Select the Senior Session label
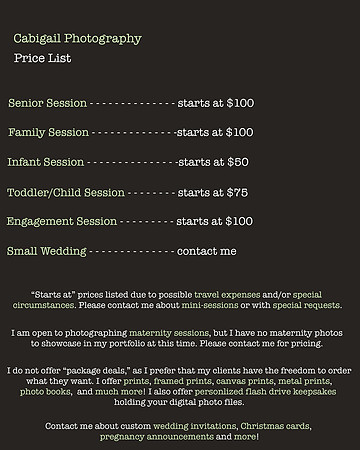The height and width of the screenshot is (450, 360). 48,103
